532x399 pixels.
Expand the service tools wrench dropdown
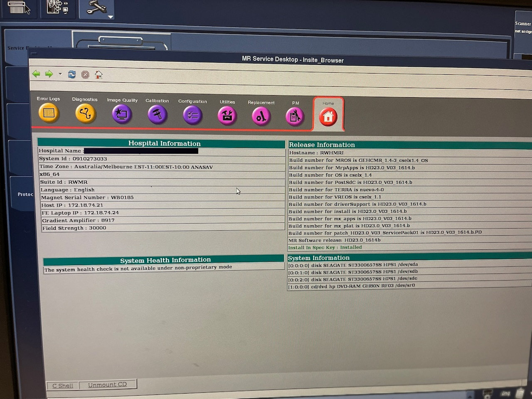tap(110, 17)
